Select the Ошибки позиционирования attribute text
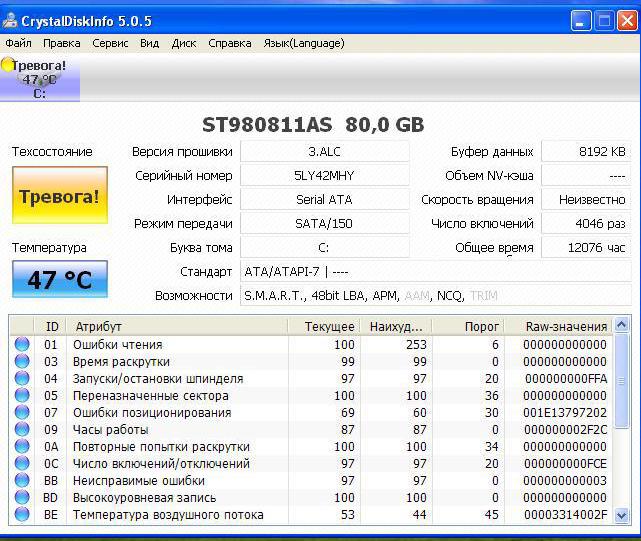 [152, 413]
